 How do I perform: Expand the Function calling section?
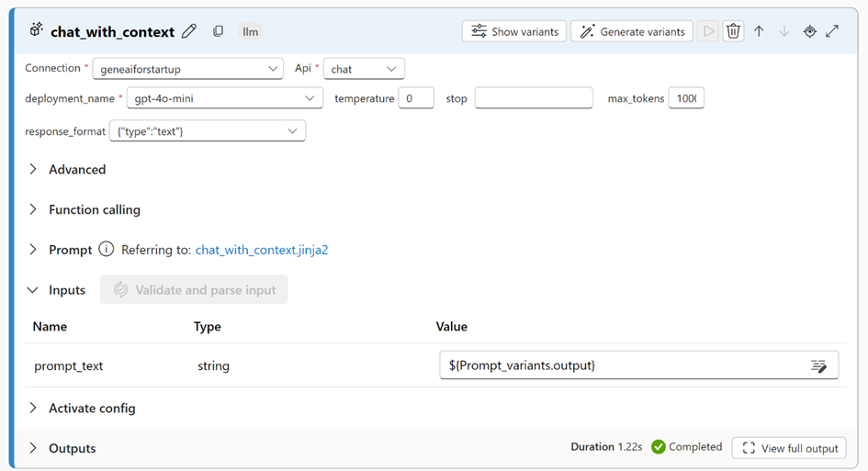click(x=33, y=209)
